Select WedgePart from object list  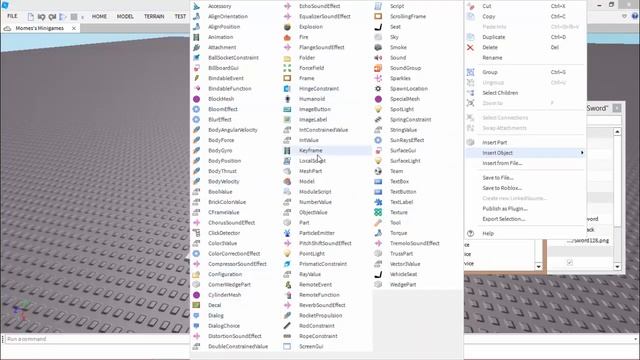click(x=403, y=284)
